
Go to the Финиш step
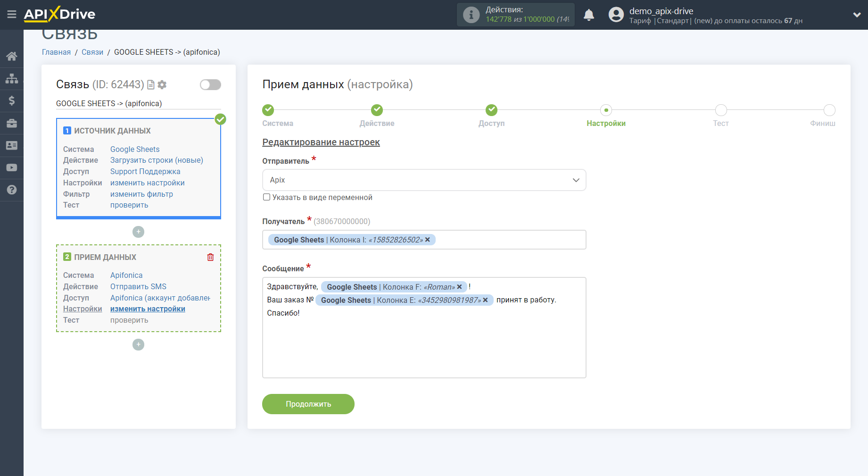tap(829, 110)
